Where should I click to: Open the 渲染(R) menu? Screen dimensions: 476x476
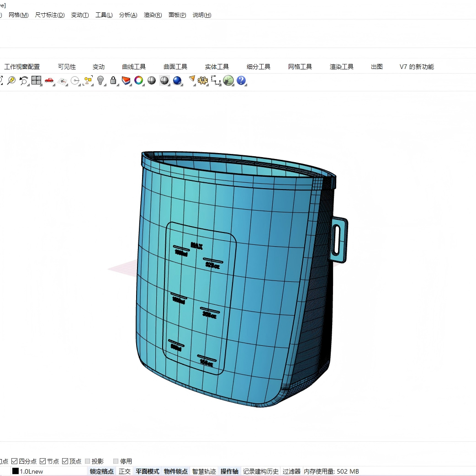click(153, 15)
